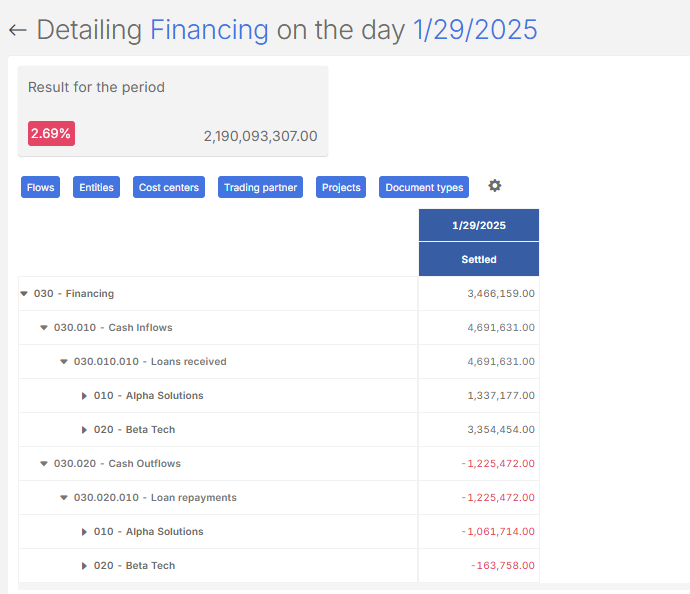Expand Alpha Solutions under Loans received

[85, 396]
